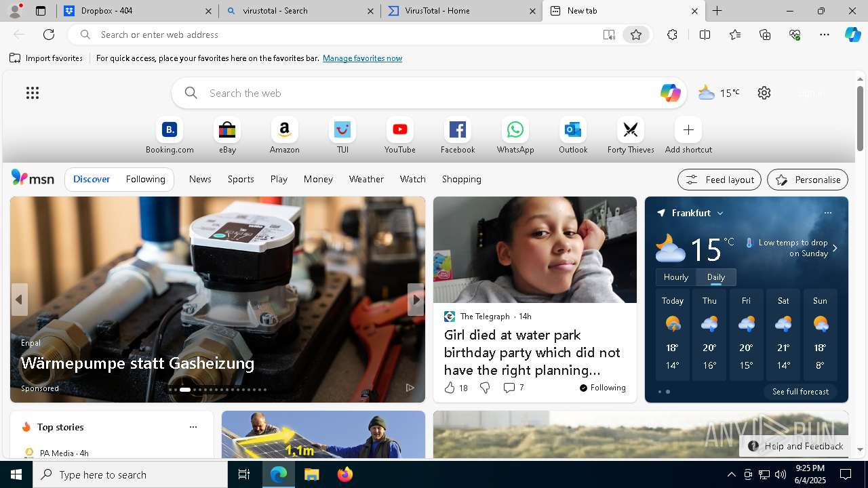This screenshot has height=488, width=868.
Task: Refresh the page with reload icon
Action: pos(49,35)
